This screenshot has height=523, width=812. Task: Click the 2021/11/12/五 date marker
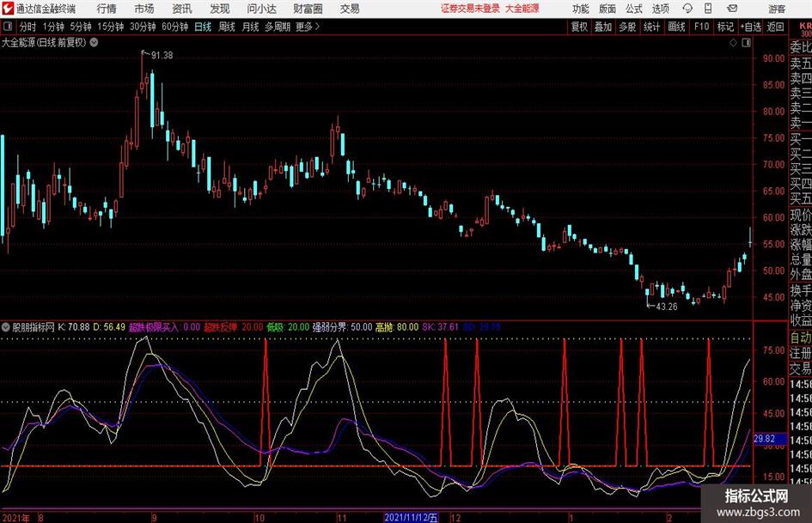coord(412,517)
